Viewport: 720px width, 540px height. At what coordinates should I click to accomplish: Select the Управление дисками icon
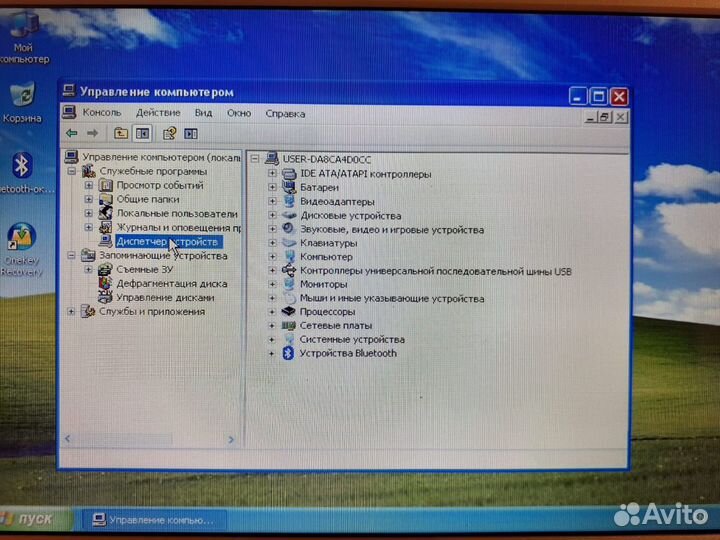[x=105, y=297]
